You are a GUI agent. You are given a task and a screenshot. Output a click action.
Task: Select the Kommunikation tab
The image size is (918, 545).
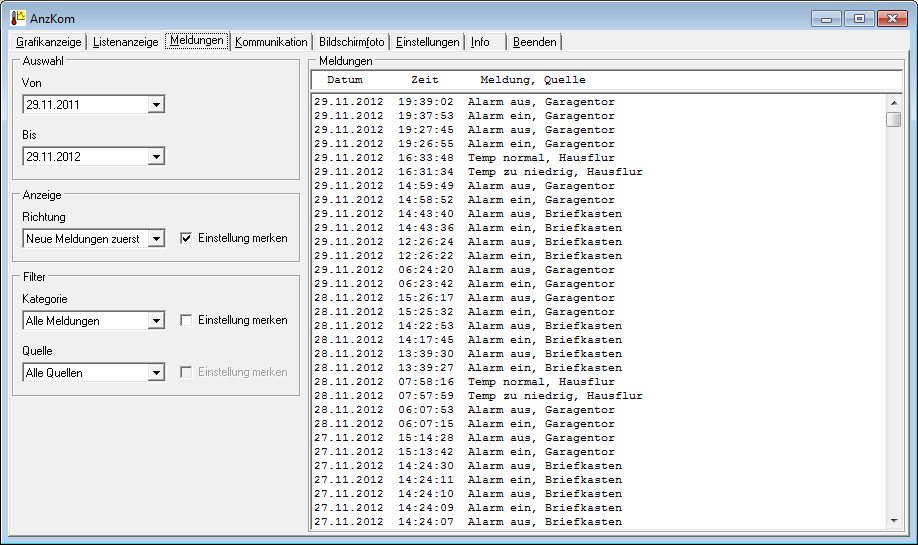(x=271, y=42)
